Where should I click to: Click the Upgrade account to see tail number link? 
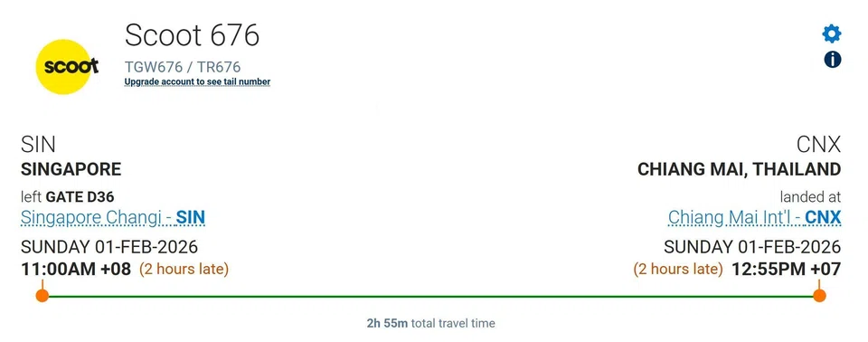(x=197, y=82)
